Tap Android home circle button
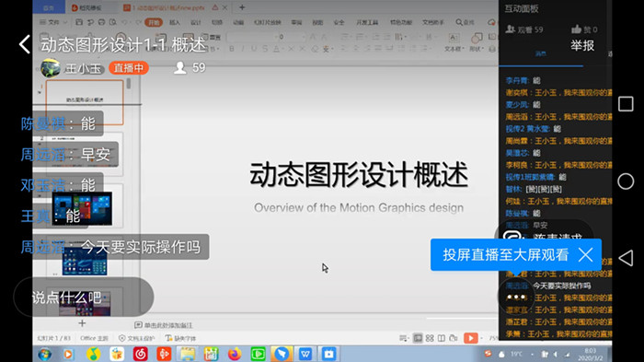Image resolution: width=644 pixels, height=362 pixels. coord(626,181)
